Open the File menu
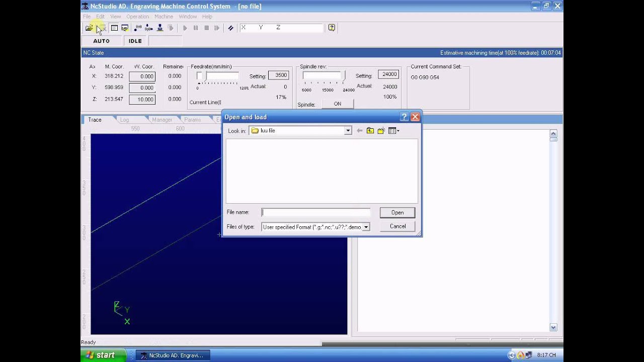This screenshot has height=362, width=644. point(87,17)
